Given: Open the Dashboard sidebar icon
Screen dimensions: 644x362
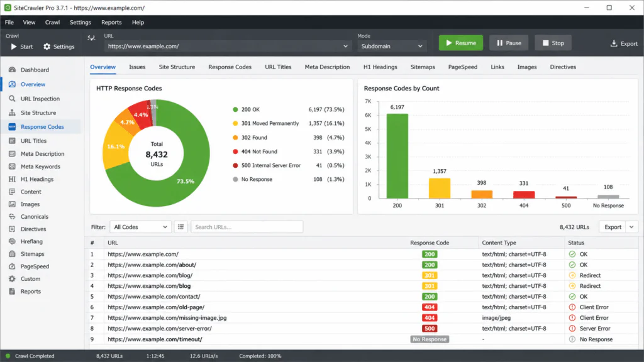Looking at the screenshot, I should (x=12, y=70).
